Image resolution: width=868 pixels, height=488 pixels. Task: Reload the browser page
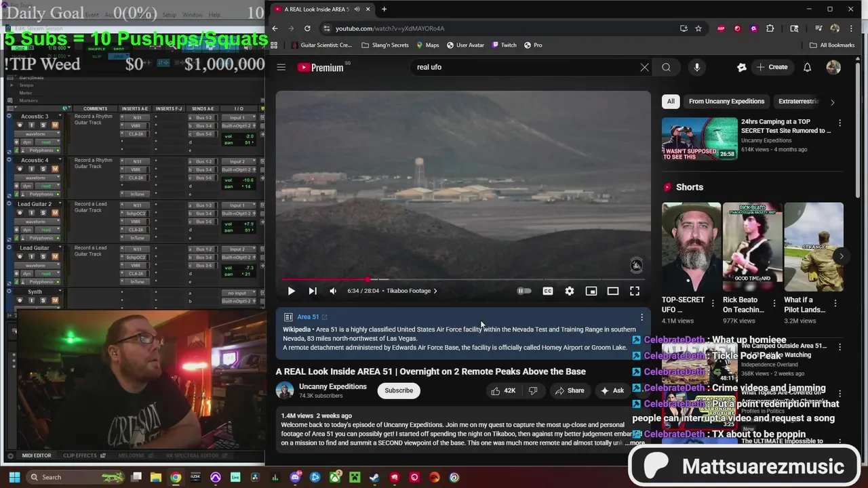[x=307, y=28]
